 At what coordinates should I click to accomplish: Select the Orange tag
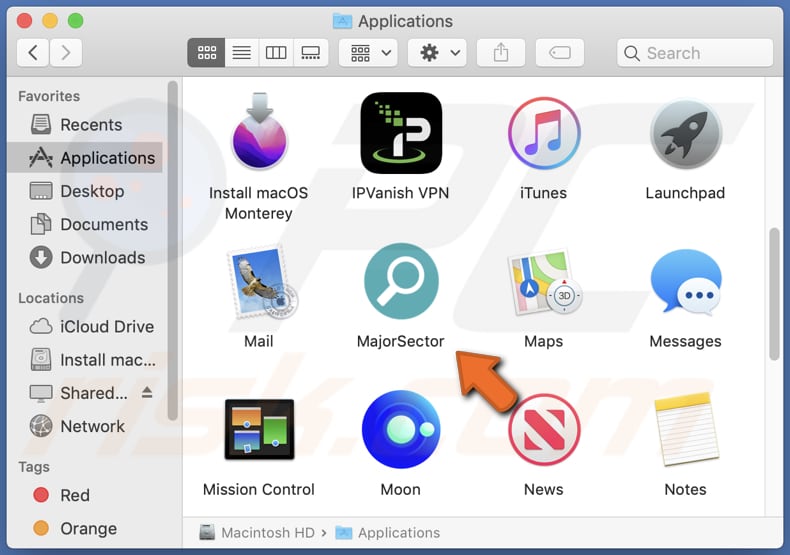(85, 528)
